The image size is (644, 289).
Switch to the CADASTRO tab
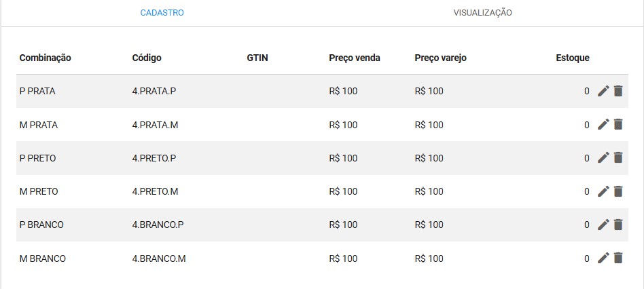coord(162,13)
